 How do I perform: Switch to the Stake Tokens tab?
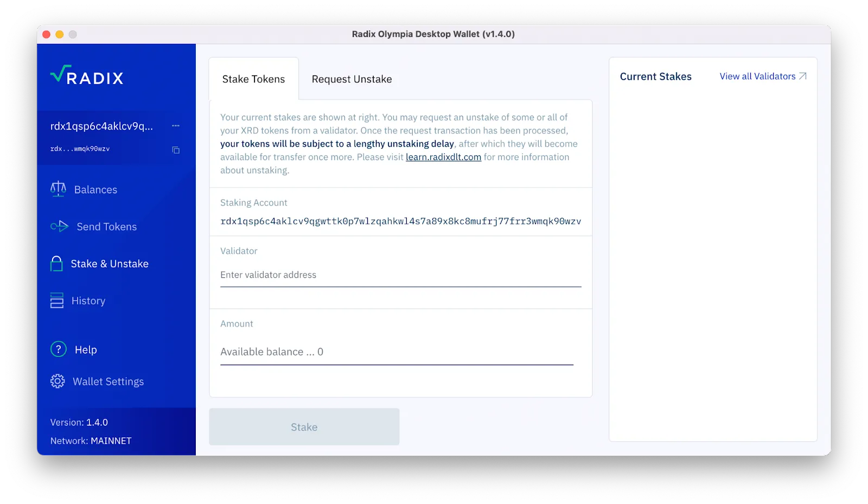pyautogui.click(x=253, y=79)
